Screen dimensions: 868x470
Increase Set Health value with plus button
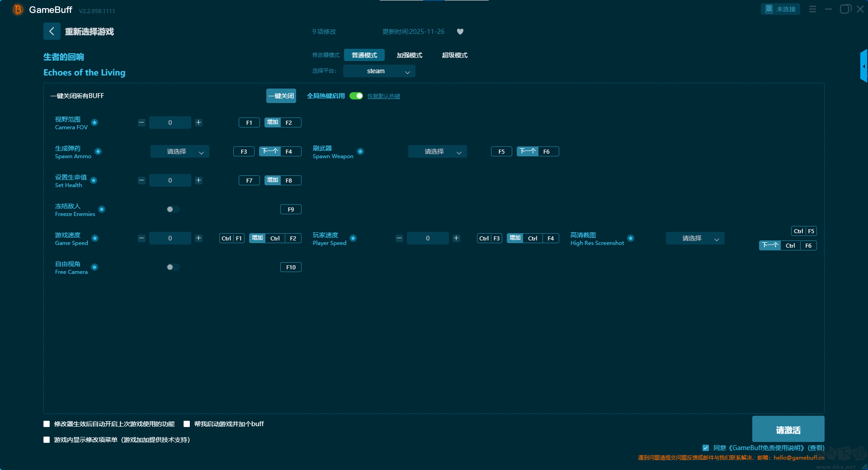[x=198, y=180]
